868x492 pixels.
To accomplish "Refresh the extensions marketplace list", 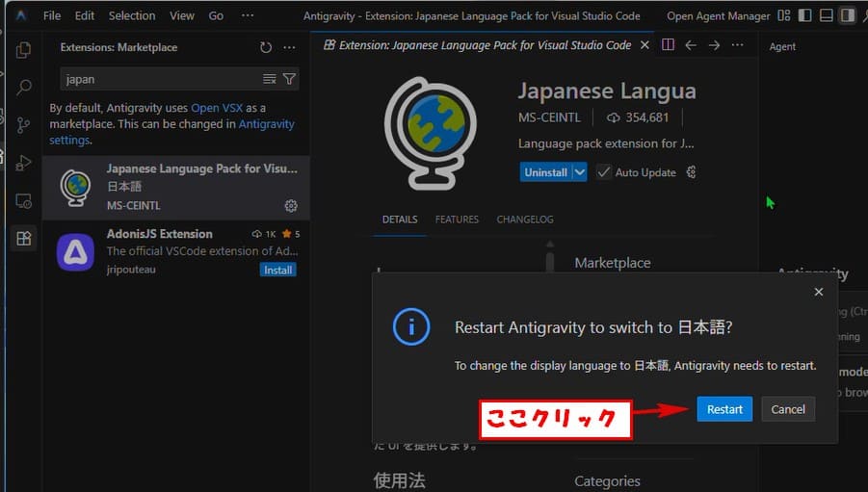I will 266,47.
